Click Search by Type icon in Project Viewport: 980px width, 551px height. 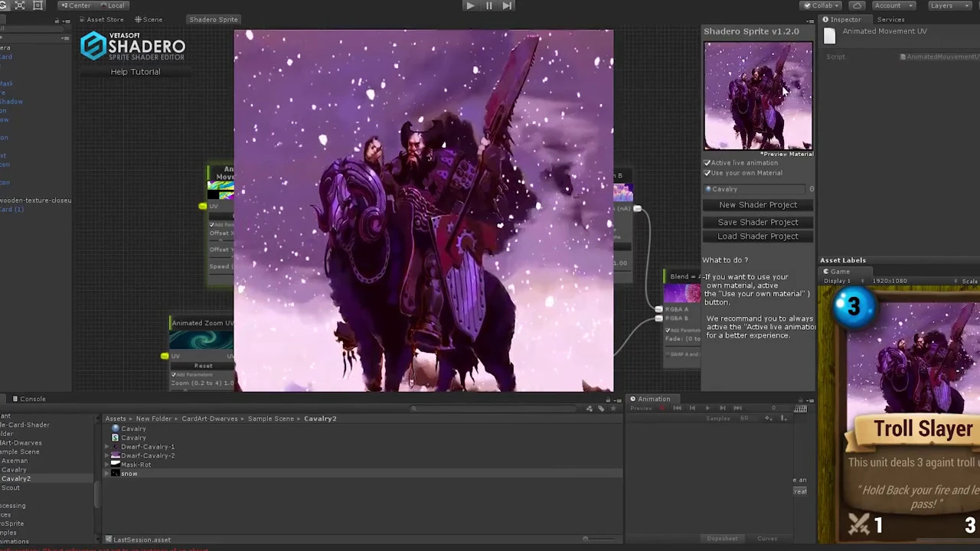coord(590,409)
